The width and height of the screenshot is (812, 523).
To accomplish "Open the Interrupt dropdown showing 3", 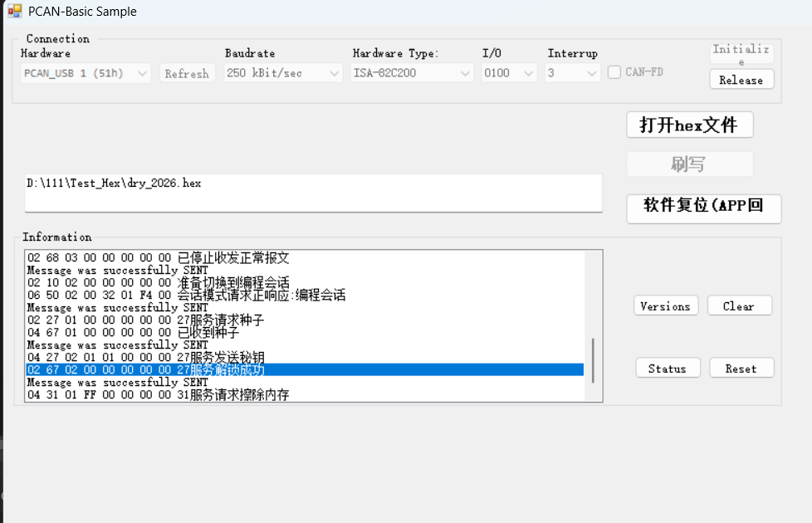I will (572, 73).
